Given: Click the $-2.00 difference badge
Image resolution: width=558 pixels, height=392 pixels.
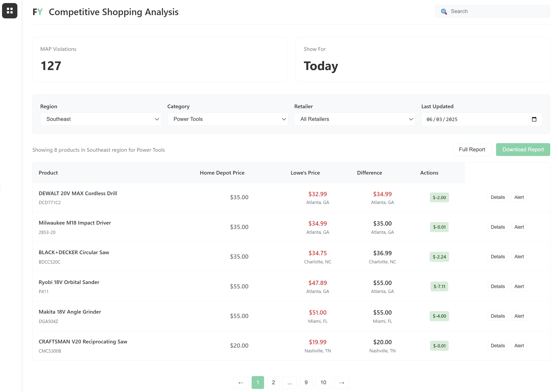Looking at the screenshot, I should click(x=439, y=198).
